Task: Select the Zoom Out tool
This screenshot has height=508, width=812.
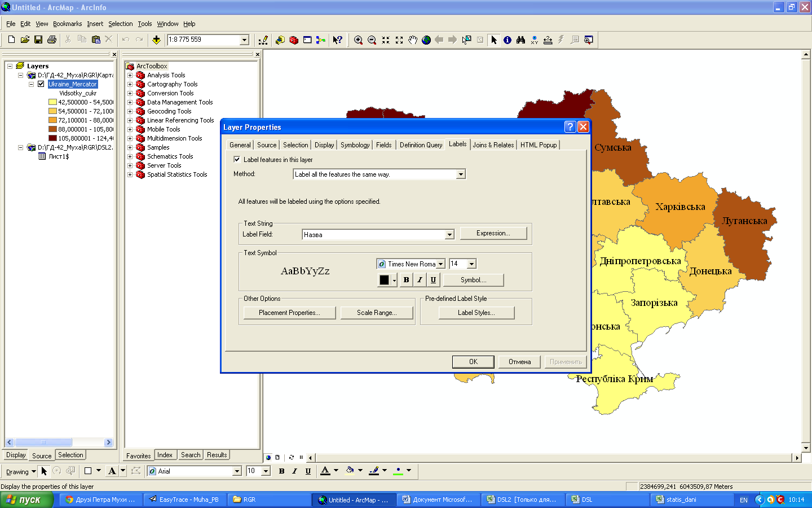Action: click(372, 40)
